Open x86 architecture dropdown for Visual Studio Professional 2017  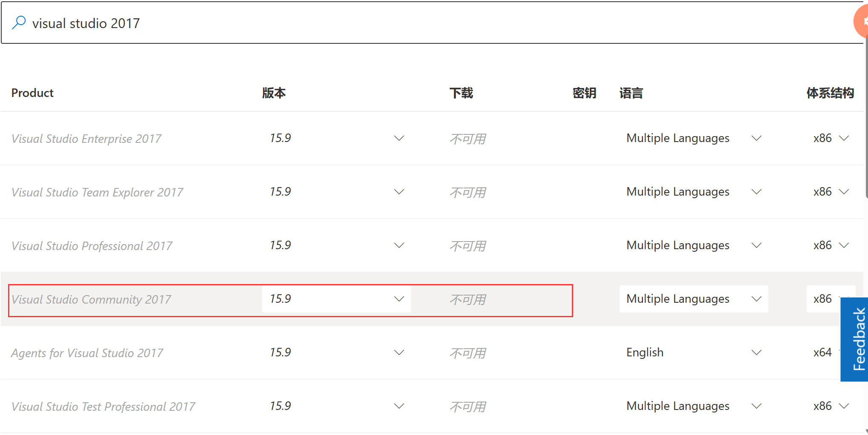coord(831,245)
